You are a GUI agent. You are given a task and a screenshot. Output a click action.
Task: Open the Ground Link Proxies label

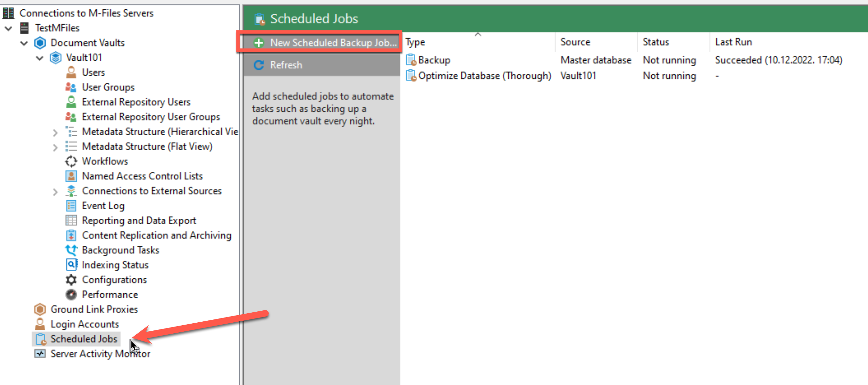pyautogui.click(x=94, y=309)
